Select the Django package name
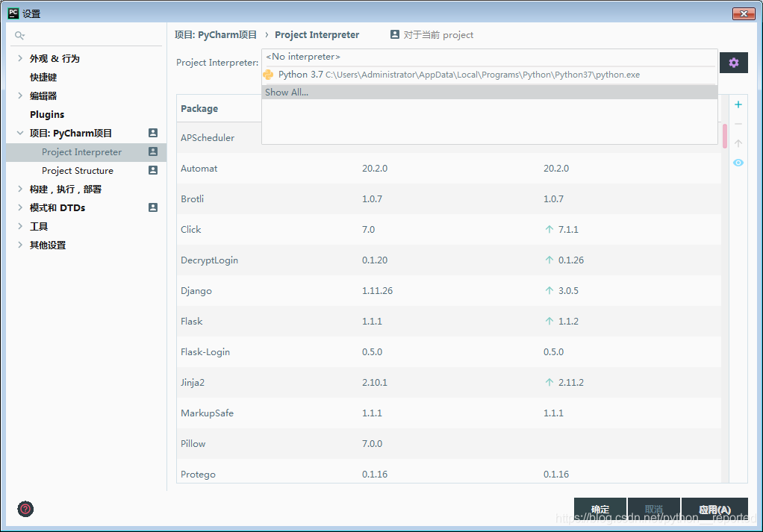Screen dimensions: 763x532 [196, 291]
